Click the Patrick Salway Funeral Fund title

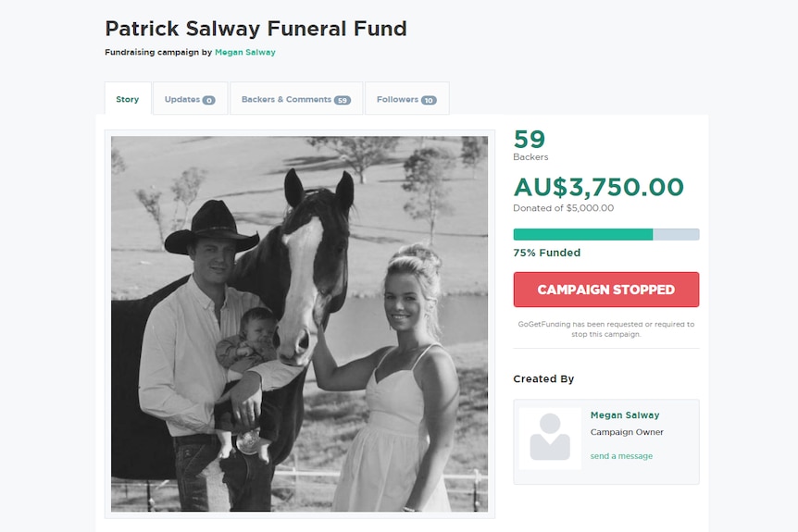pyautogui.click(x=256, y=29)
